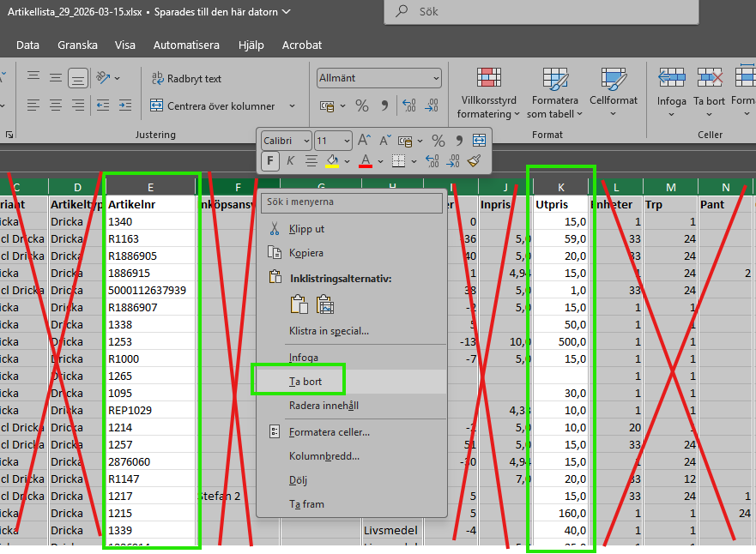Choose Formatera celler... from context menu
The height and width of the screenshot is (554, 756).
[x=329, y=431]
